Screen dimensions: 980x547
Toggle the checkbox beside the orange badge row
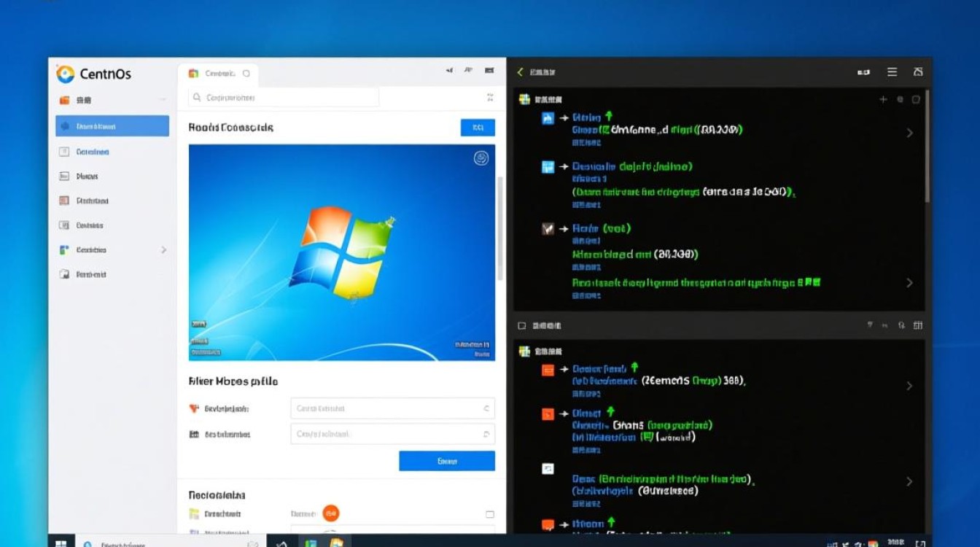coord(489,514)
